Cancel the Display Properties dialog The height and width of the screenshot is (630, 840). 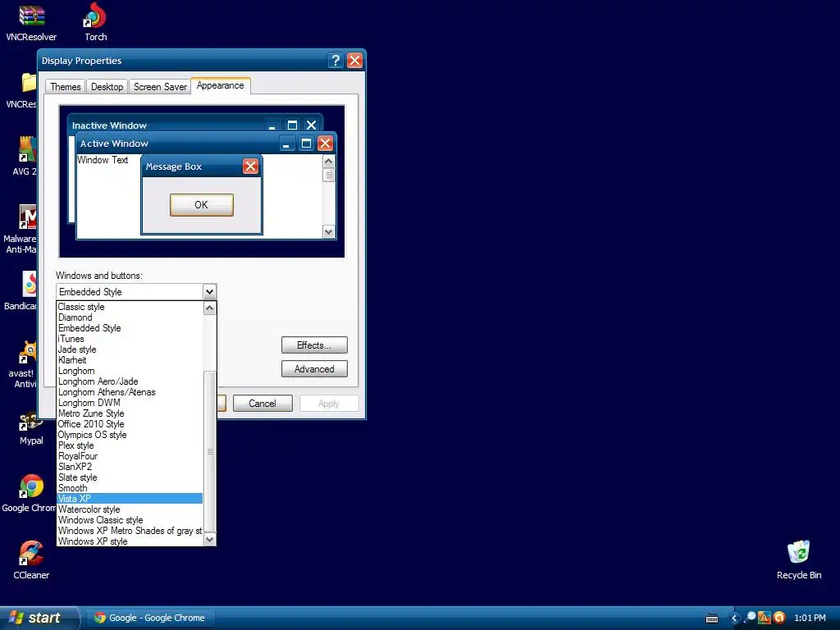click(x=262, y=404)
